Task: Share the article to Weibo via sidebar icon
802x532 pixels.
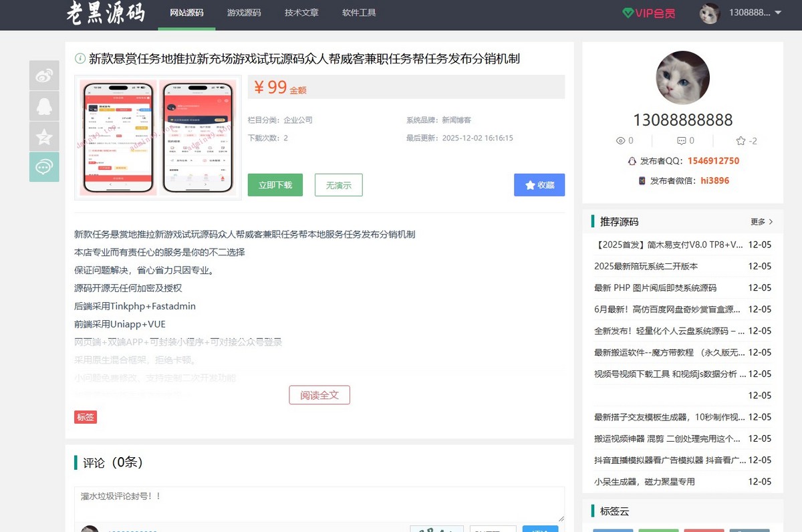Action: pyautogui.click(x=44, y=75)
